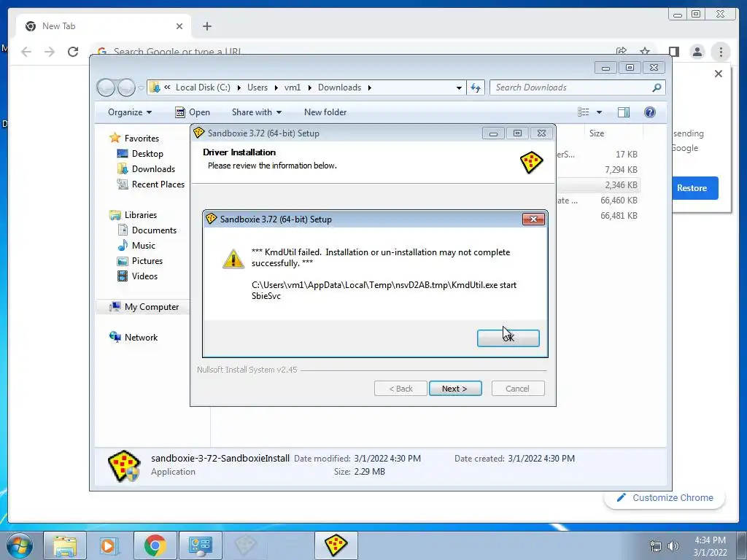The image size is (747, 560).
Task: Click the Chrome back arrow
Action: (x=26, y=52)
